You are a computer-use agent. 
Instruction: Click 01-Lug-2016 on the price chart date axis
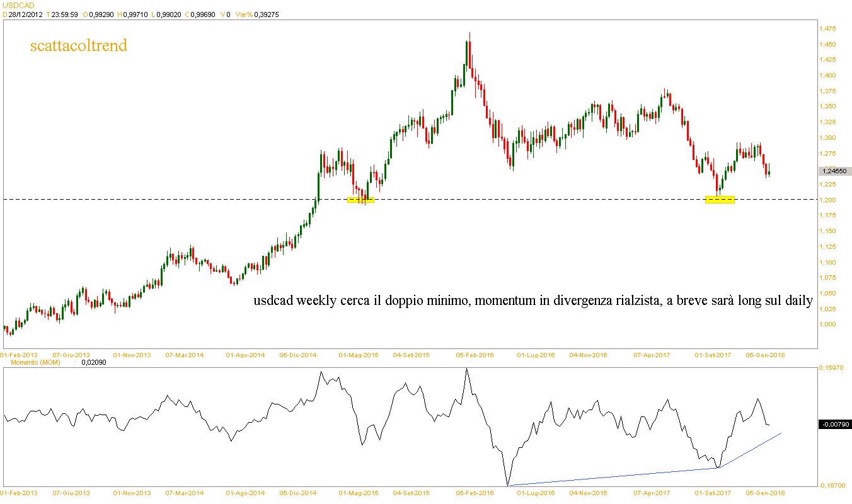point(536,355)
